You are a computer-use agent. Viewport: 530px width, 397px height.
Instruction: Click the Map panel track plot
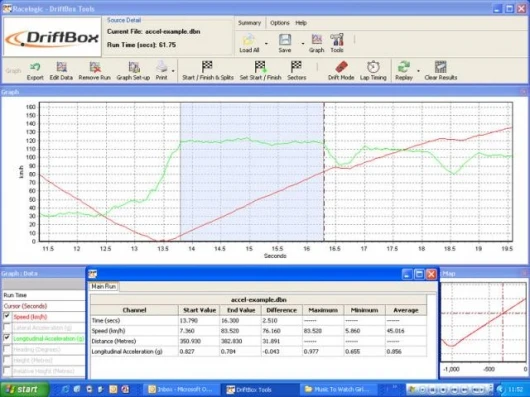tap(483, 322)
